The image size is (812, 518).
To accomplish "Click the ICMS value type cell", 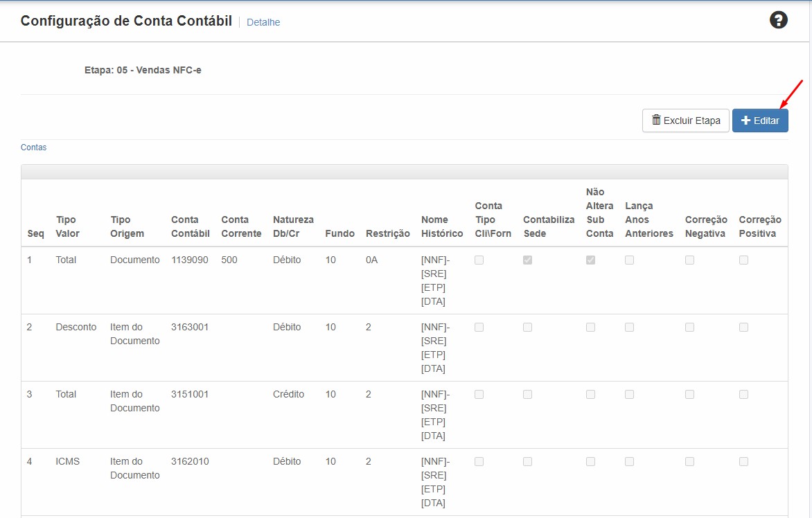I will (x=68, y=461).
